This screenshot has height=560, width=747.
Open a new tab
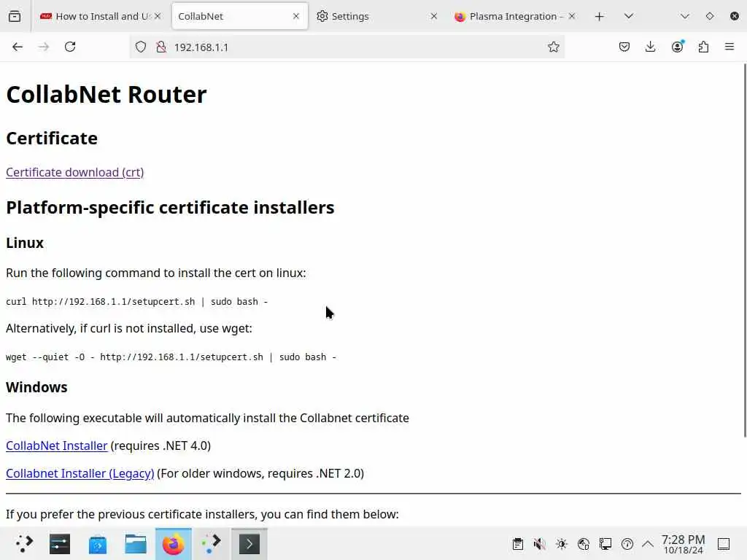tap(600, 16)
